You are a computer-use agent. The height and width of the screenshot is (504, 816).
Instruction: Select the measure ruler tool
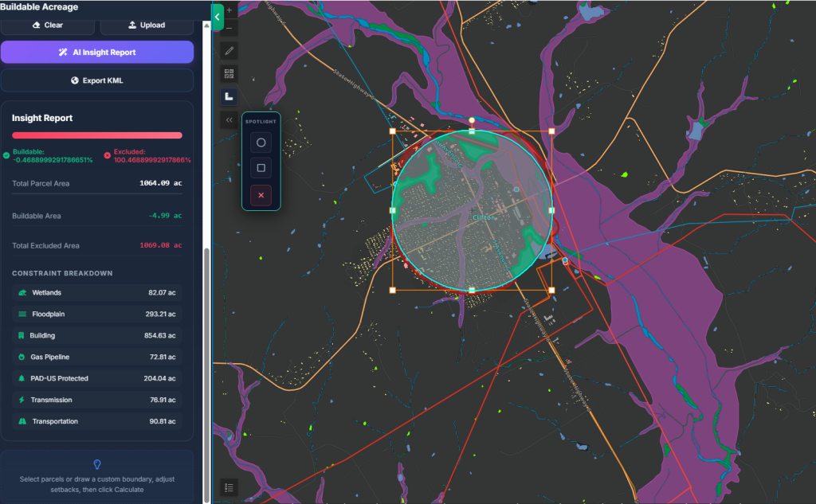(229, 97)
